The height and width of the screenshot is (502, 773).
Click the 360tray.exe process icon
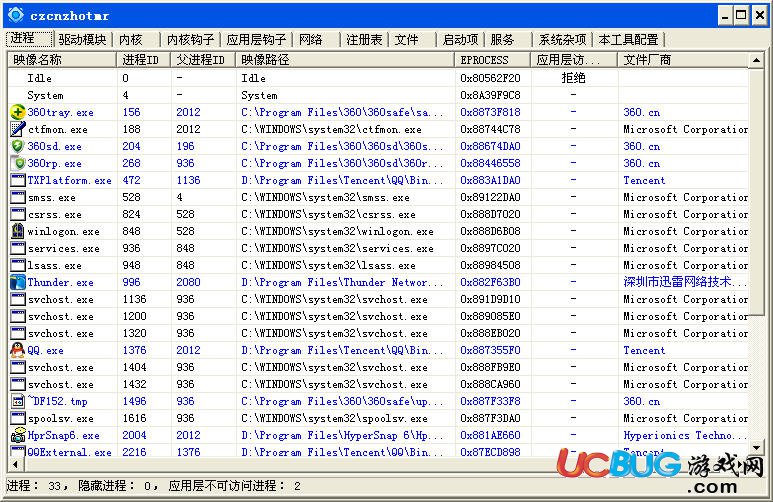(18, 112)
